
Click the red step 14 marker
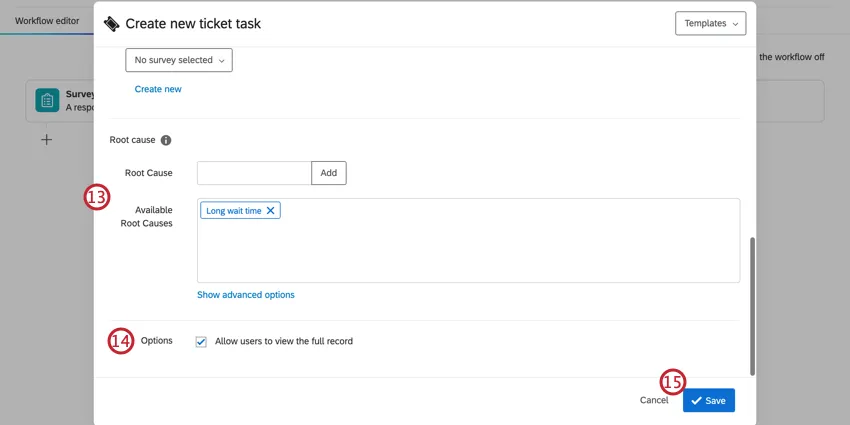point(120,341)
